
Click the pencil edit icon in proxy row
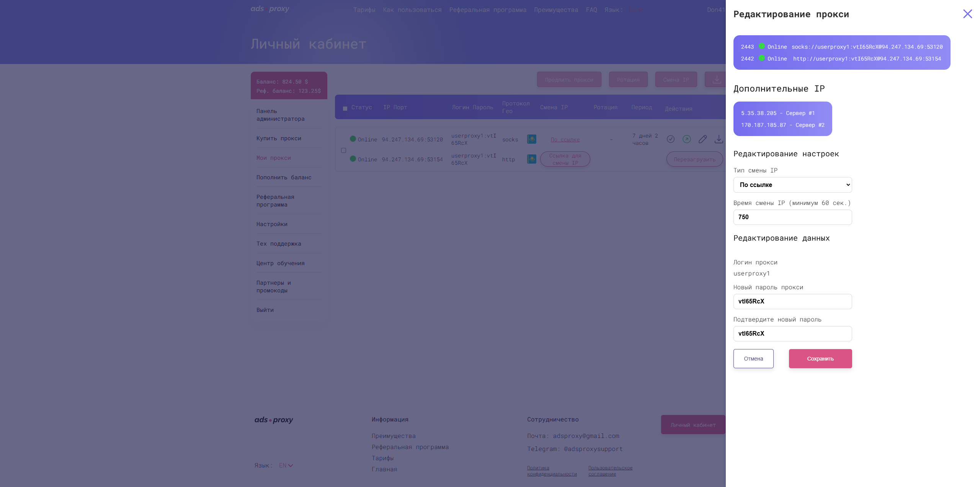702,139
